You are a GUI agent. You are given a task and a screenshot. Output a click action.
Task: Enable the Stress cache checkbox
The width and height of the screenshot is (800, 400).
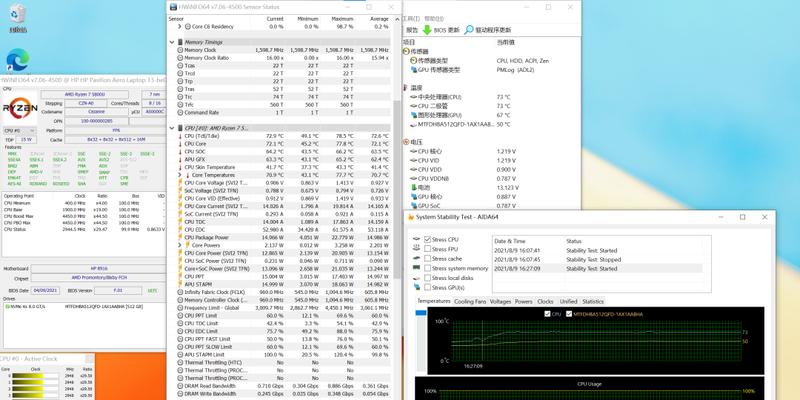428,259
